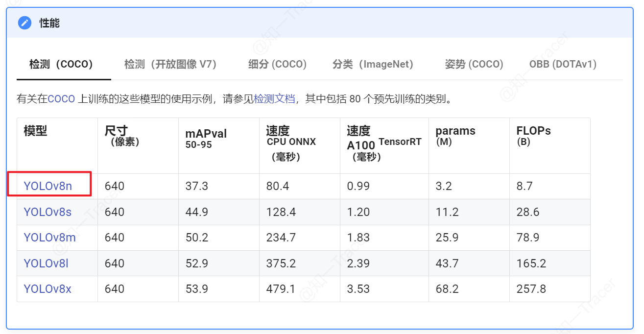
Task: Click the 257.8 FLOPs cell for YOLOv8x
Action: point(531,289)
